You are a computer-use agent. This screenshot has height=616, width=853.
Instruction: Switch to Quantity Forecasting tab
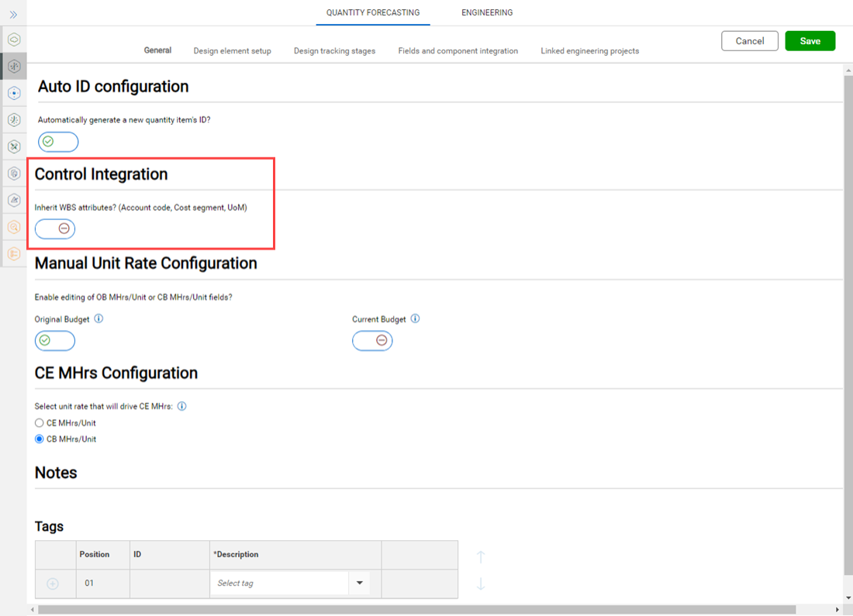pos(373,12)
